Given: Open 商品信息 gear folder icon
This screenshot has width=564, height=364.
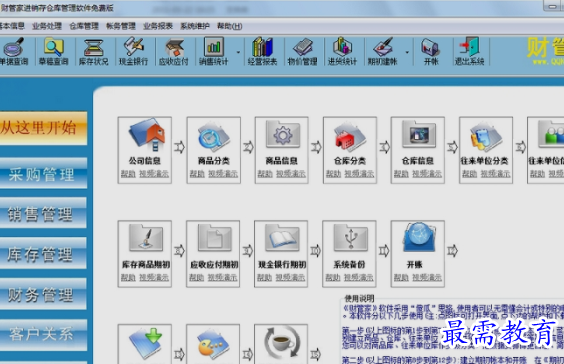Looking at the screenshot, I should pos(282,134).
